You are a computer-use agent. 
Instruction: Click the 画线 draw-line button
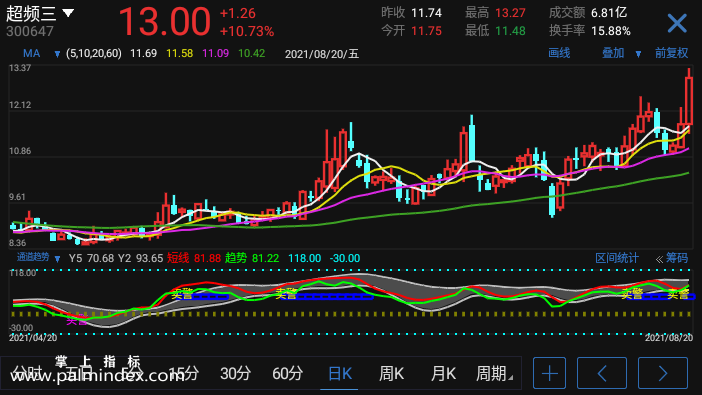[x=559, y=53]
